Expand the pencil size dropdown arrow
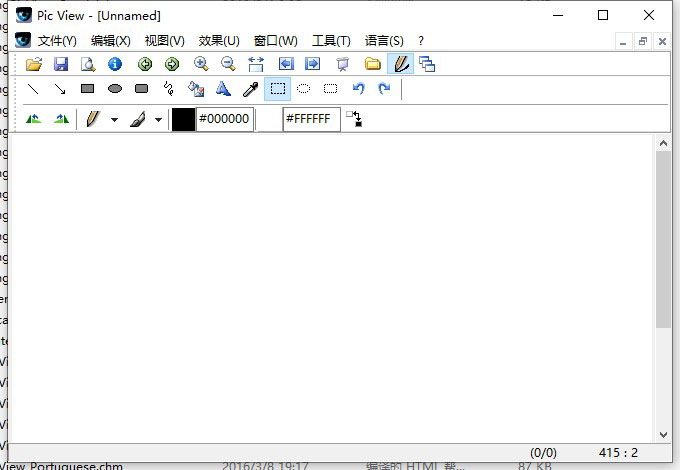 114,120
